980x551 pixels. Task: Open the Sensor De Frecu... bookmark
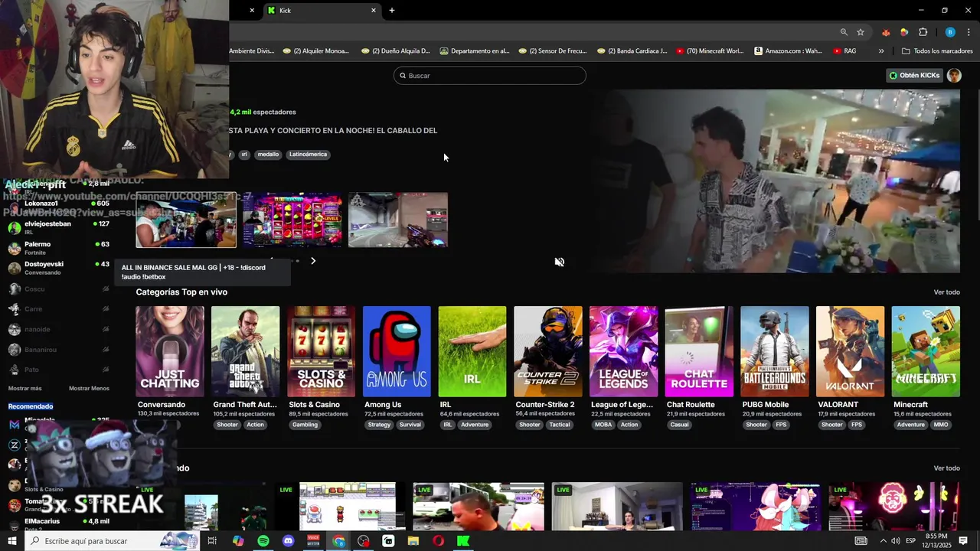552,51
